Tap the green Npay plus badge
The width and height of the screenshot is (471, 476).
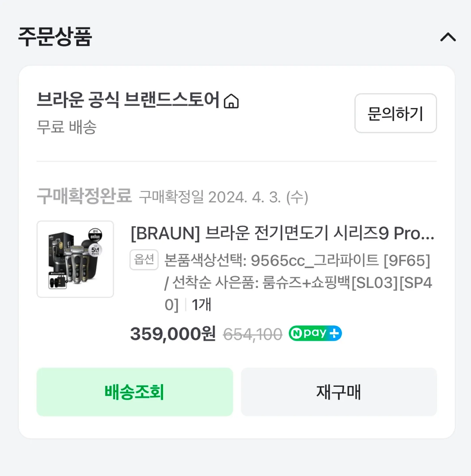(315, 333)
